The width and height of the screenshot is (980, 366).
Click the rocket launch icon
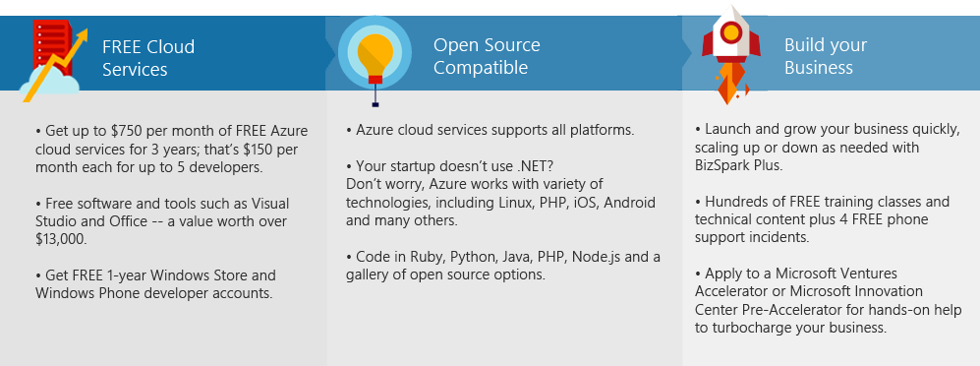pos(730,55)
